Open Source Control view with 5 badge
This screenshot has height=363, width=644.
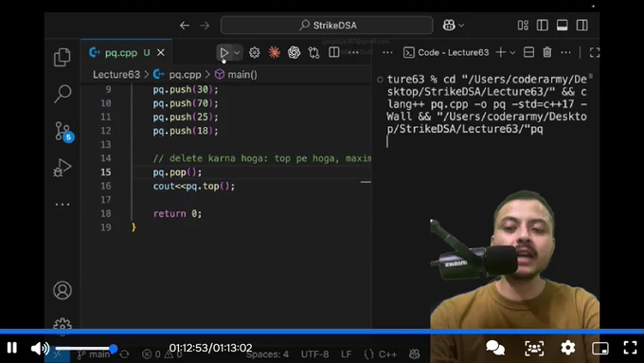(63, 132)
